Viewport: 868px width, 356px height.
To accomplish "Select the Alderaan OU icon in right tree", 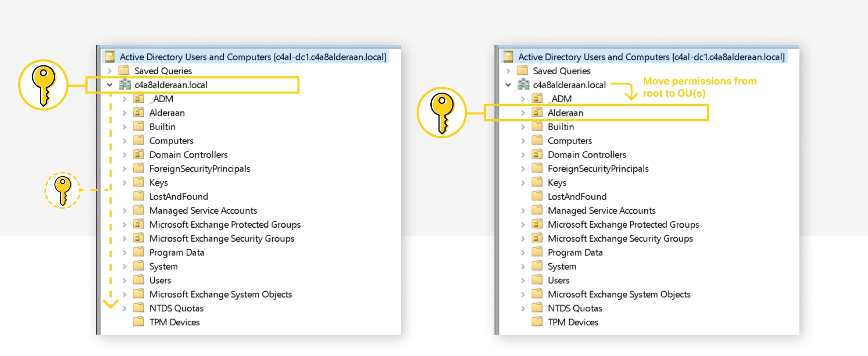I will point(537,112).
